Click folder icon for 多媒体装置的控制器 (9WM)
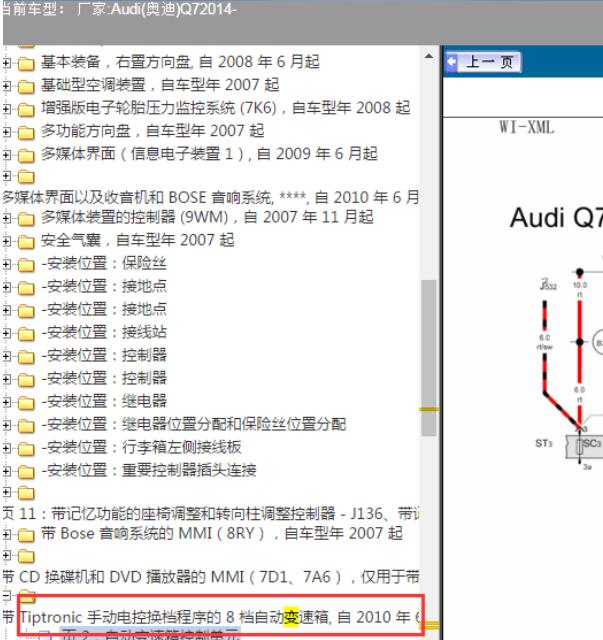This screenshot has height=640, width=603. [26, 218]
